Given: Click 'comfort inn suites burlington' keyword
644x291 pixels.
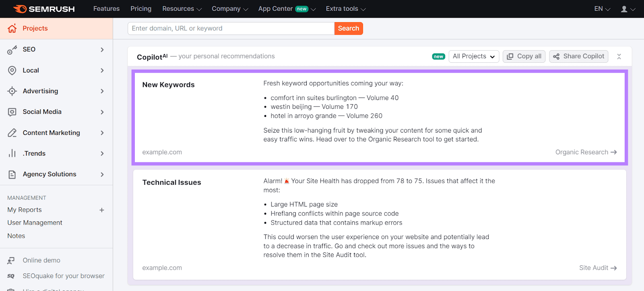Looking at the screenshot, I should coord(314,98).
